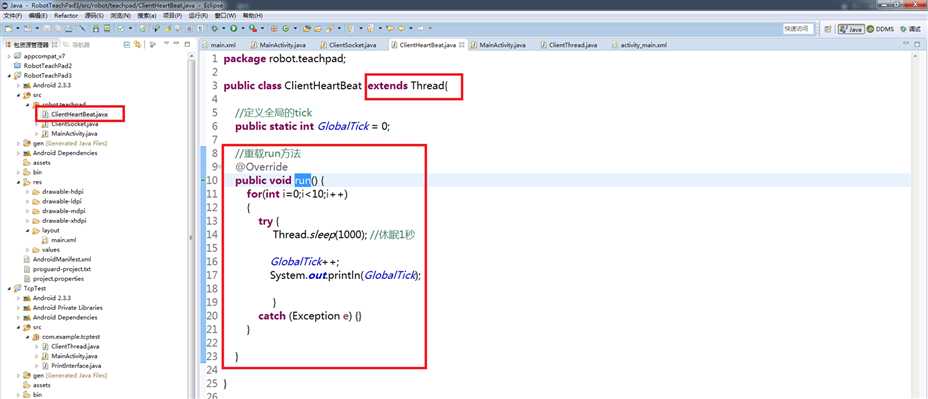Select Android Private Libraries under TcpTest

(x=63, y=308)
